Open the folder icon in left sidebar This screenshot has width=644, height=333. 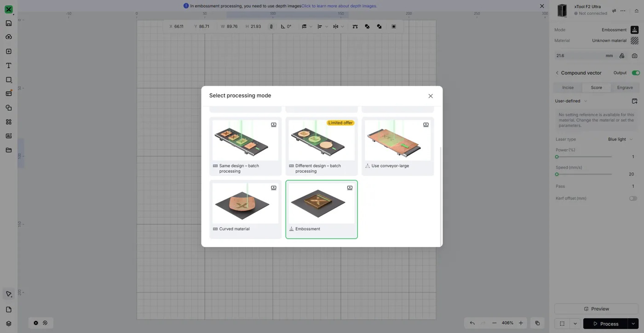[8, 150]
